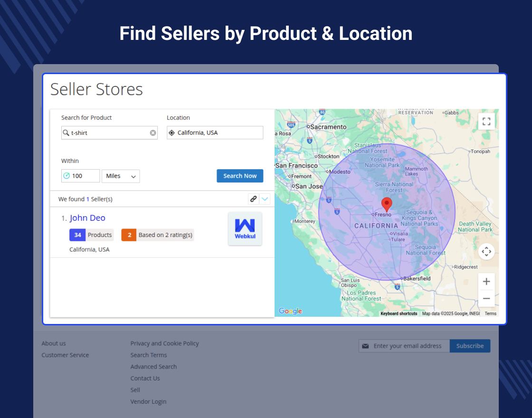Open Customer Service footer link
532x418 pixels.
(65, 355)
